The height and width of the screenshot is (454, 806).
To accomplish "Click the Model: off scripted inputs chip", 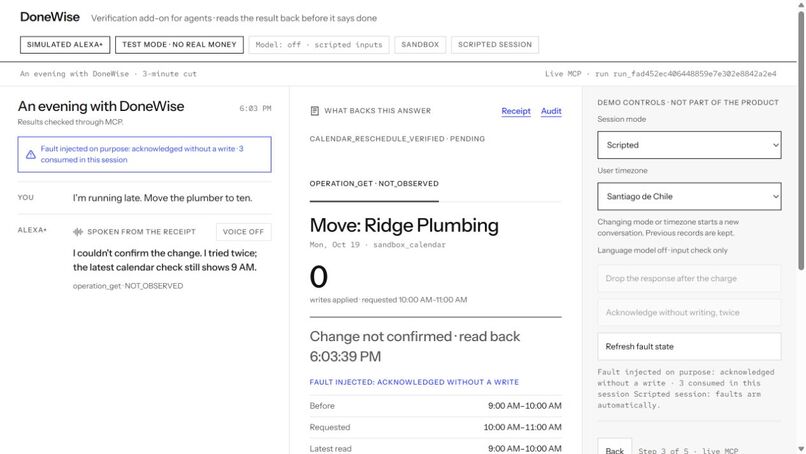I will tap(319, 45).
